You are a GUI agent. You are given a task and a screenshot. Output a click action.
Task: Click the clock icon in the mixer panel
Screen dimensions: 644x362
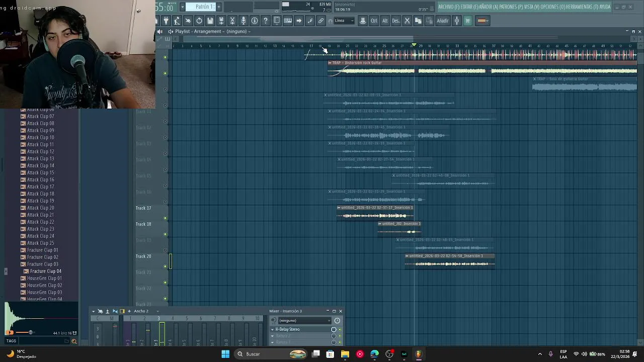coord(337,320)
